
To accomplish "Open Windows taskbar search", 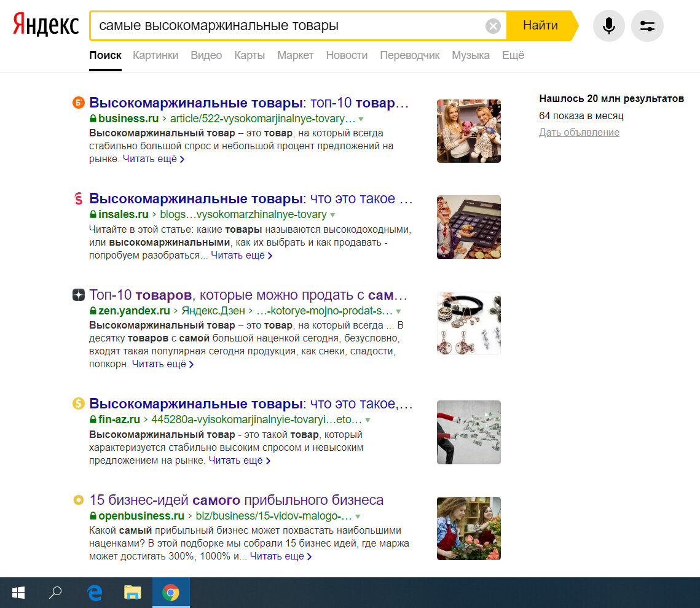I will pos(55,593).
